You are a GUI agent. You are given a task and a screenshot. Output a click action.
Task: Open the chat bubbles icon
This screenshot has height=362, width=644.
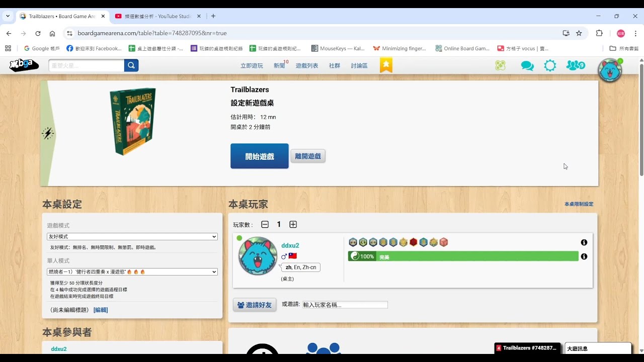pyautogui.click(x=527, y=66)
